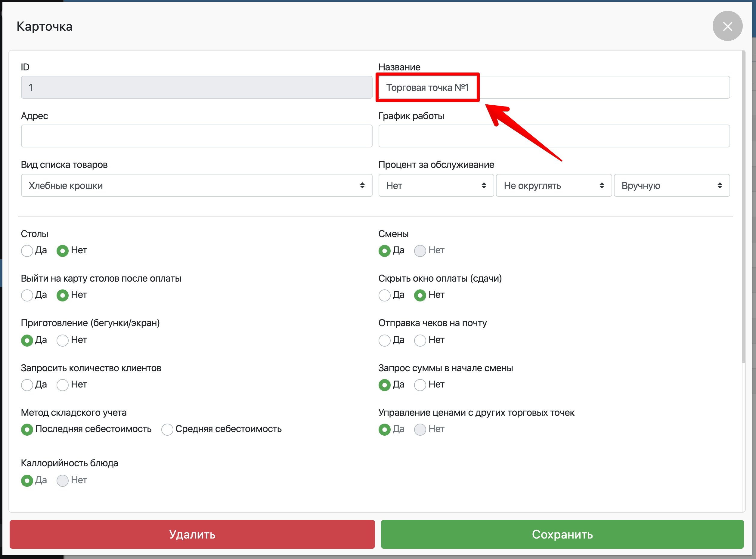Click the Адрес input field
Image resolution: width=756 pixels, height=559 pixels.
(x=196, y=136)
